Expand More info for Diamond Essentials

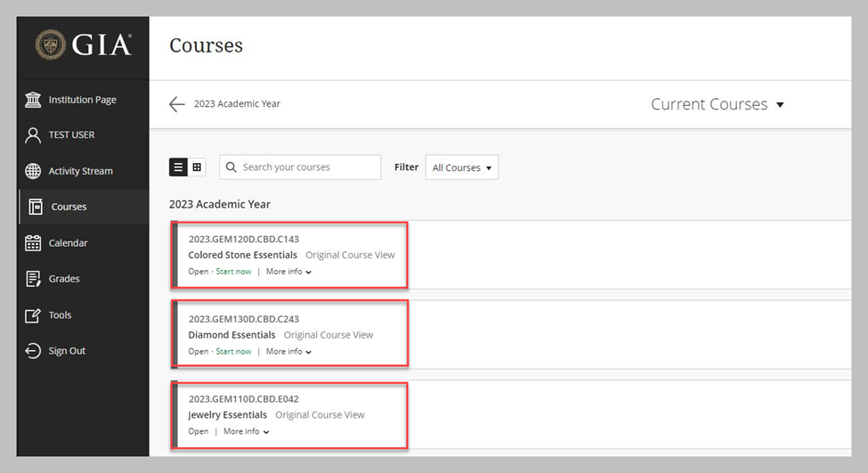288,351
